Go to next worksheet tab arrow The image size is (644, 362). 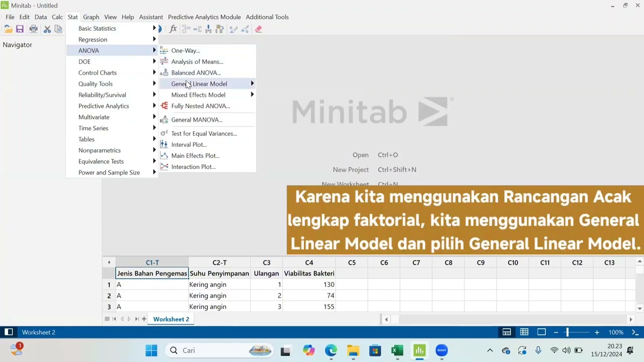(x=129, y=319)
